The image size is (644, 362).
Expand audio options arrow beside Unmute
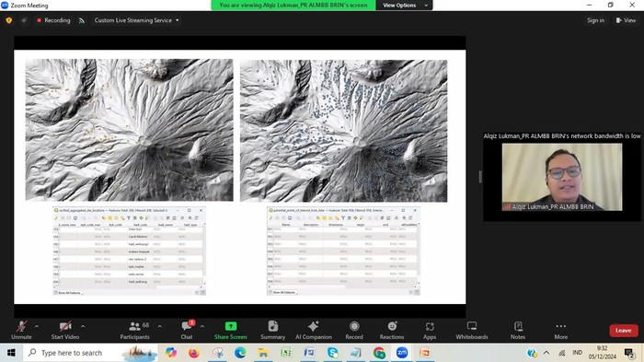pos(37,327)
